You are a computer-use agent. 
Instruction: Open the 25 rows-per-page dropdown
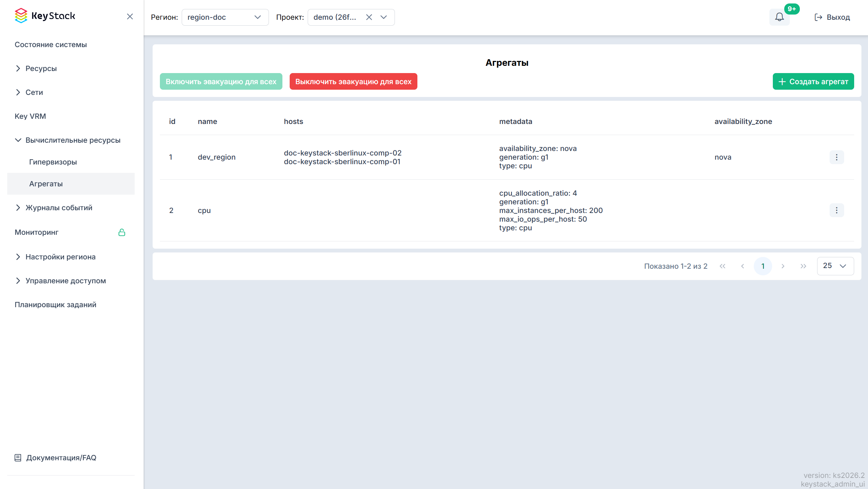click(x=835, y=266)
